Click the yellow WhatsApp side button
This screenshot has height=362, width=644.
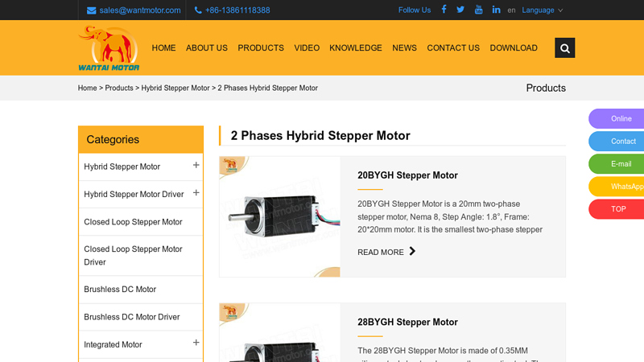pyautogui.click(x=616, y=187)
